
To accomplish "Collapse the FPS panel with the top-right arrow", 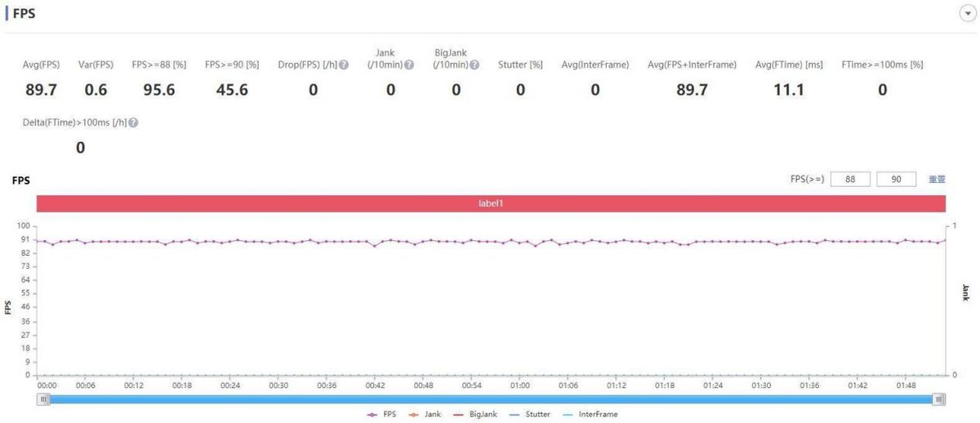I will (x=964, y=15).
